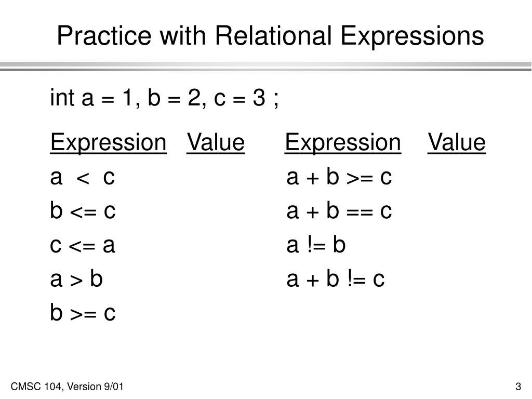Select the expression b <= c

tap(83, 211)
